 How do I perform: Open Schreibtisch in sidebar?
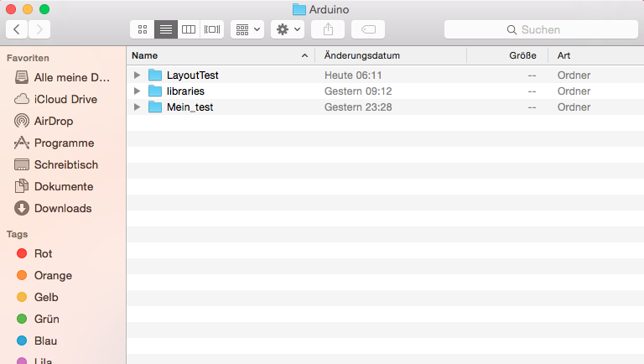tap(56, 164)
